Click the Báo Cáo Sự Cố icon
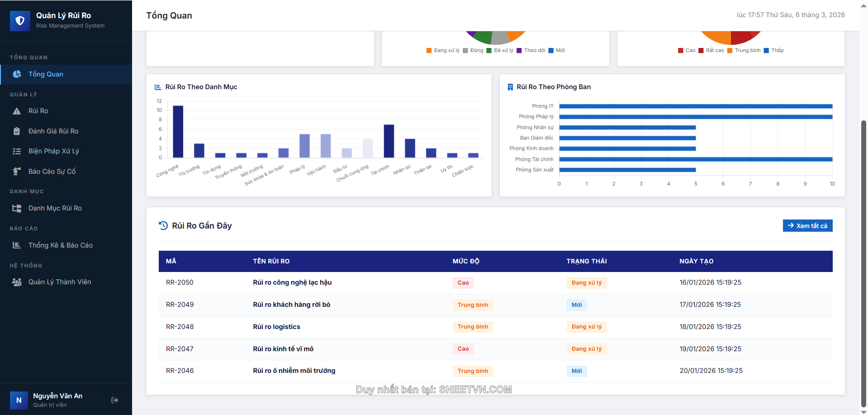The width and height of the screenshot is (868, 415). (x=17, y=172)
